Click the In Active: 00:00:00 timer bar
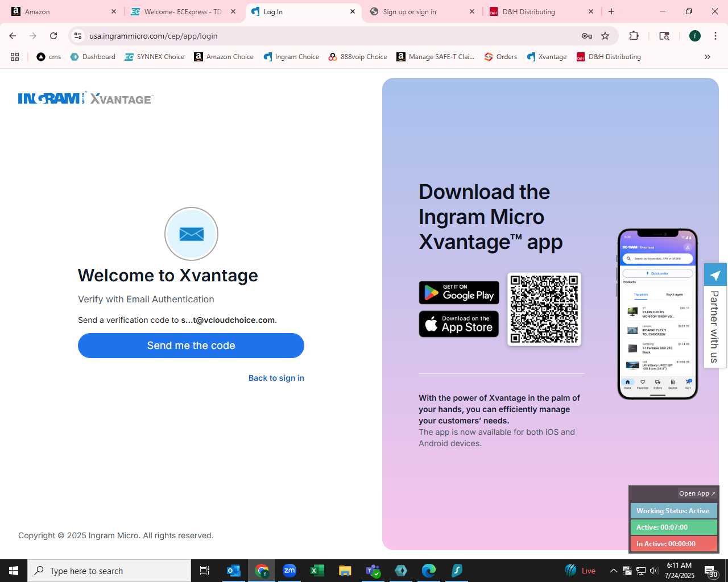Image resolution: width=728 pixels, height=582 pixels. click(x=673, y=544)
